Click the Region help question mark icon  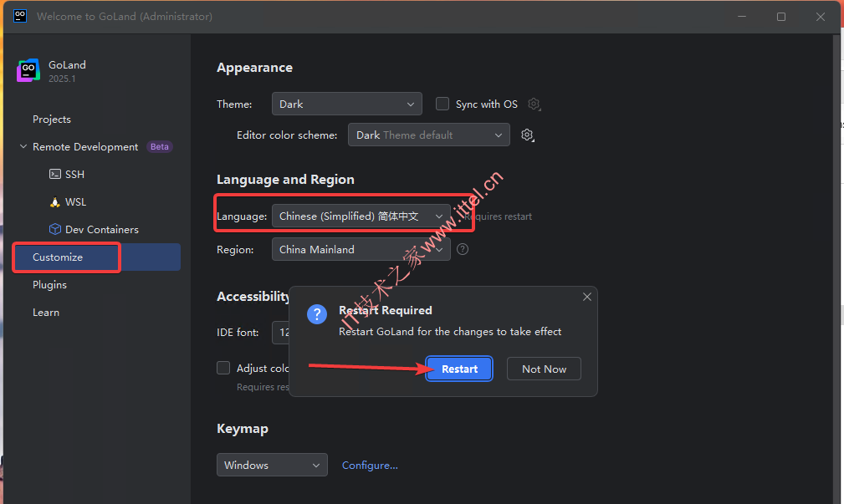click(x=463, y=250)
